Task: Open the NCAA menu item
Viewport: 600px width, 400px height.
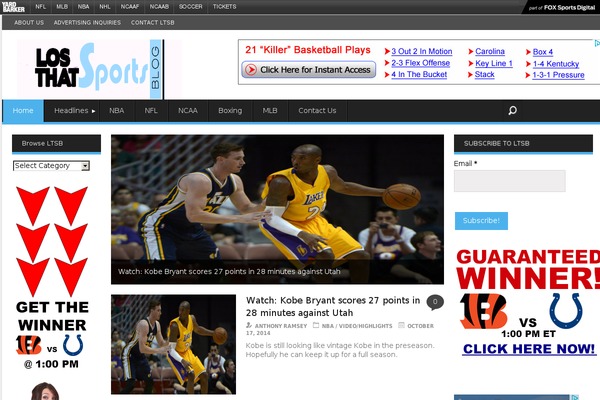Action: point(188,111)
